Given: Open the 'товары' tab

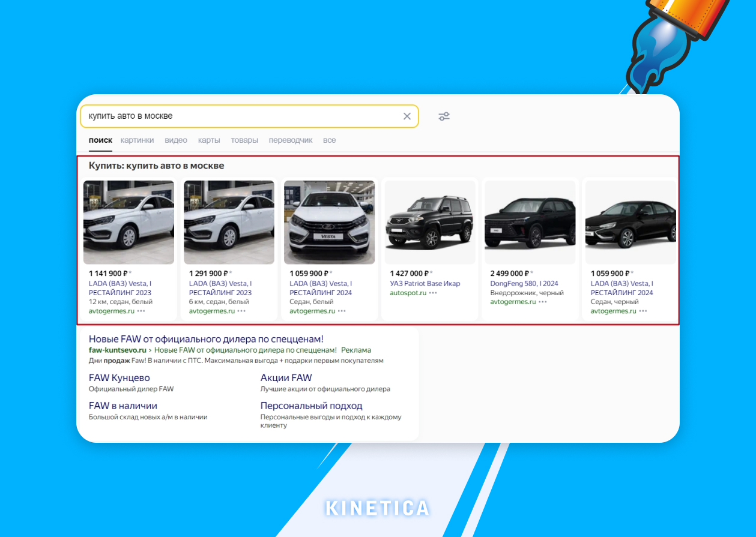Looking at the screenshot, I should pyautogui.click(x=244, y=140).
